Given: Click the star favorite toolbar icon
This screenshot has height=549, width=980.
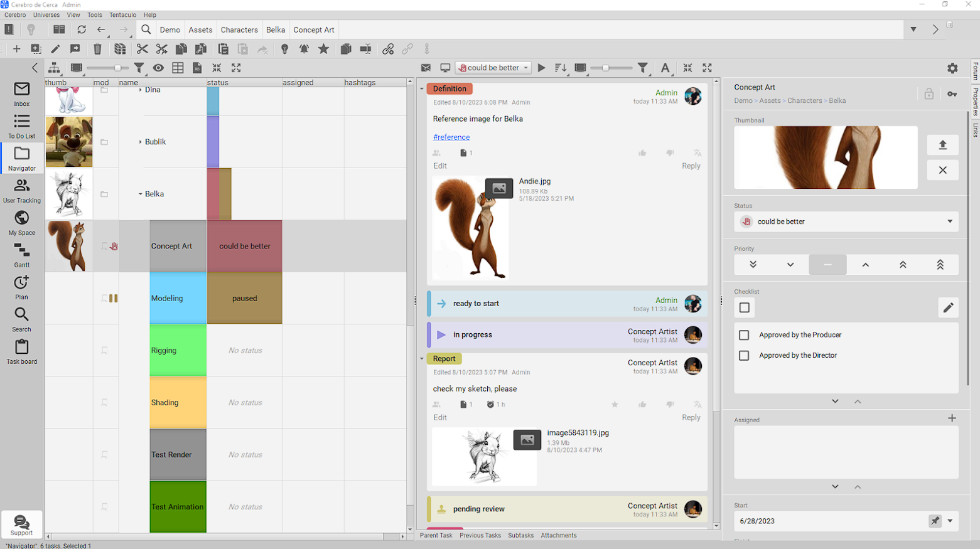Looking at the screenshot, I should click(x=323, y=49).
